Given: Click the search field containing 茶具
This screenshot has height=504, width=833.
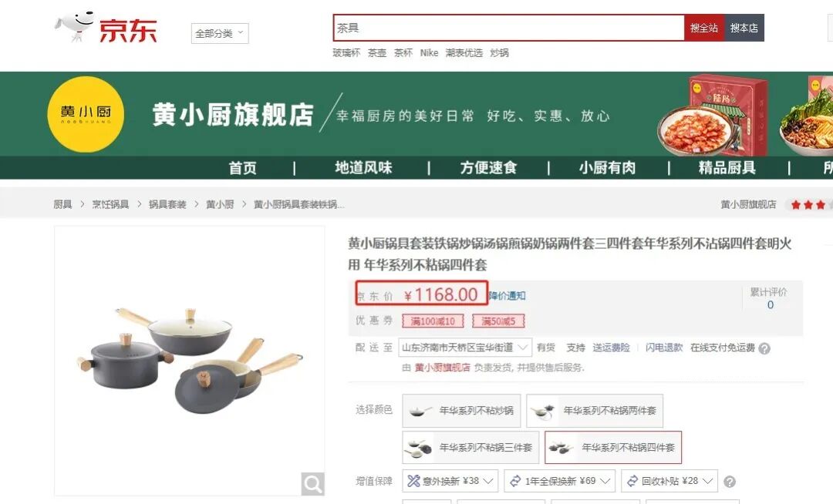Looking at the screenshot, I should (509, 28).
